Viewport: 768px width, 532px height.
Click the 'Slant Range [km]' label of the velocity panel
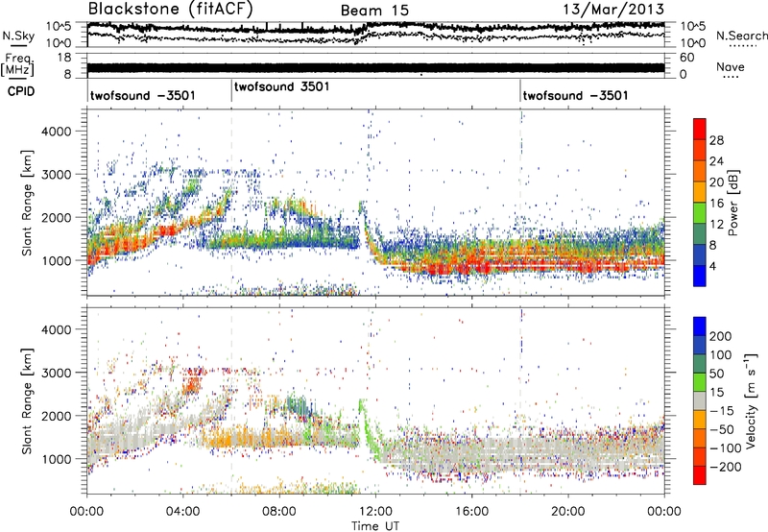[x=27, y=400]
